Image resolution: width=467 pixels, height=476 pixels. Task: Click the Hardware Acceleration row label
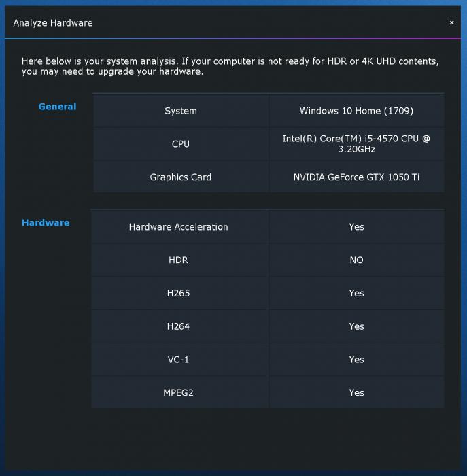(x=178, y=227)
